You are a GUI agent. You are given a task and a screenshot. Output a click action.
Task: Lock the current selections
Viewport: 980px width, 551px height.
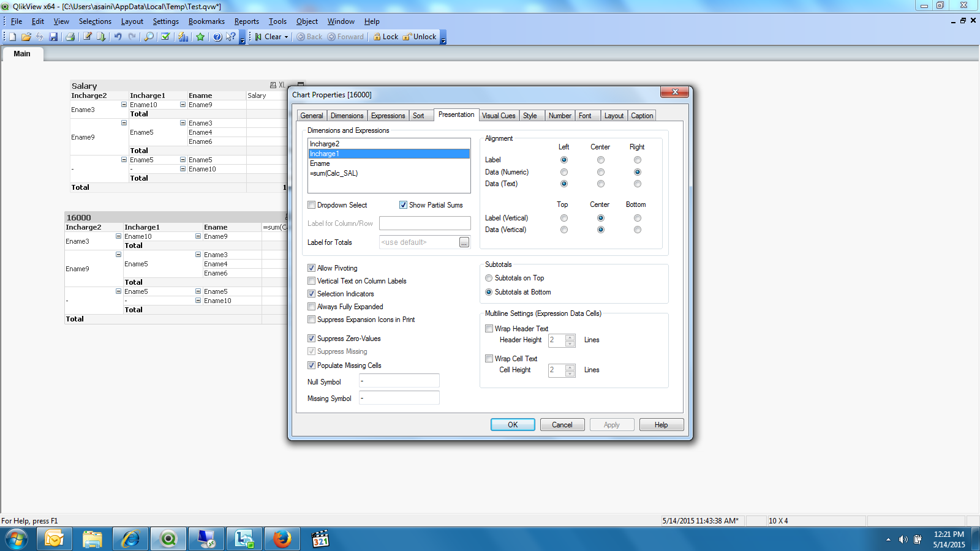386,37
